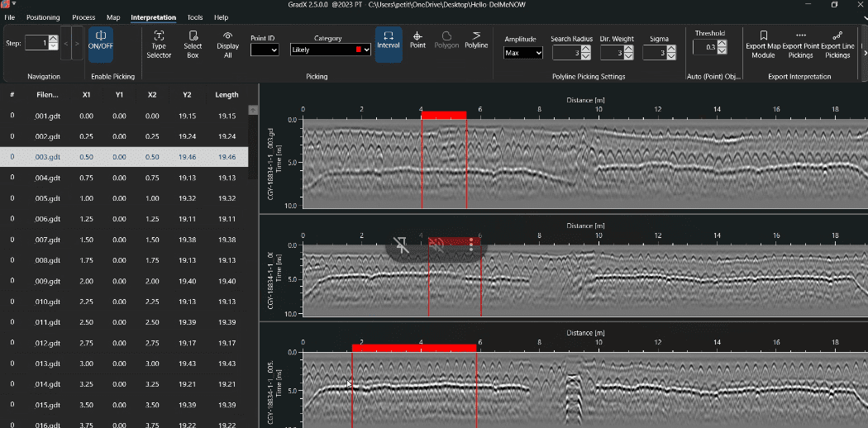Open the Amplitude dropdown set to Max
This screenshot has width=868, height=428.
click(523, 53)
